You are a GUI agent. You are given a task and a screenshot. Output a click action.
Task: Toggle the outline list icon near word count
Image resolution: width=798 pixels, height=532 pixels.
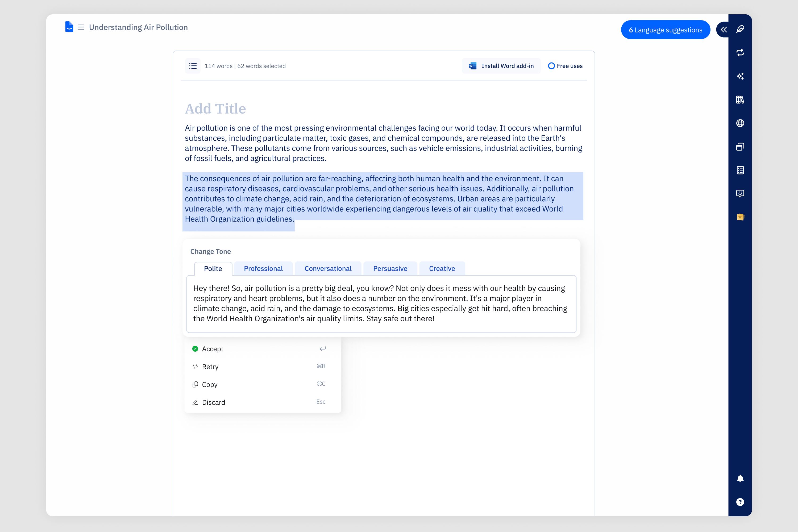pos(193,66)
